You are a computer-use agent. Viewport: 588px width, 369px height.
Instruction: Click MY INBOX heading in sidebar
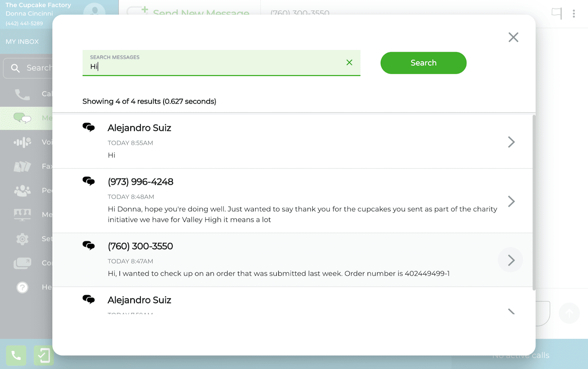[x=22, y=42]
